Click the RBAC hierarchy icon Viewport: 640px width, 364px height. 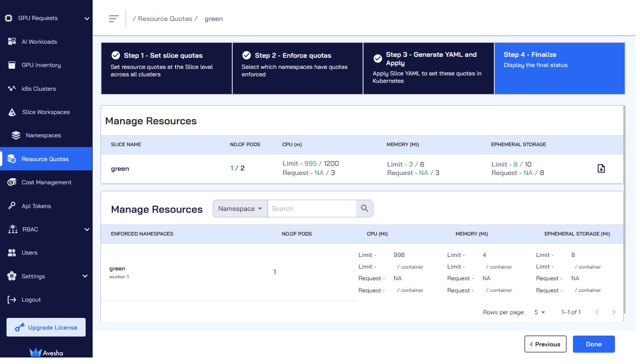point(13,229)
